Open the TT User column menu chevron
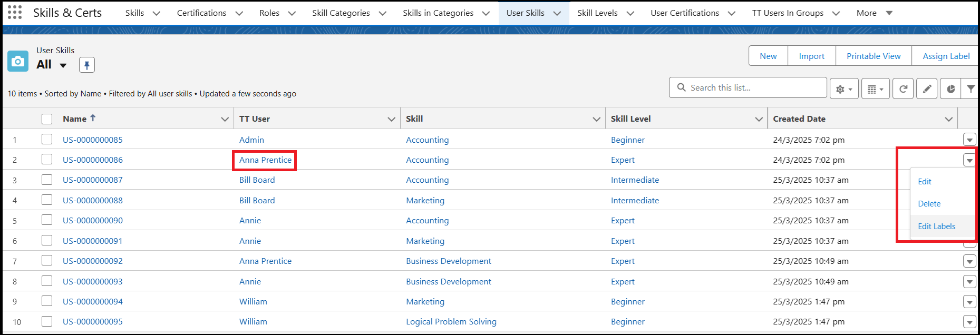This screenshot has width=980, height=335. [391, 119]
